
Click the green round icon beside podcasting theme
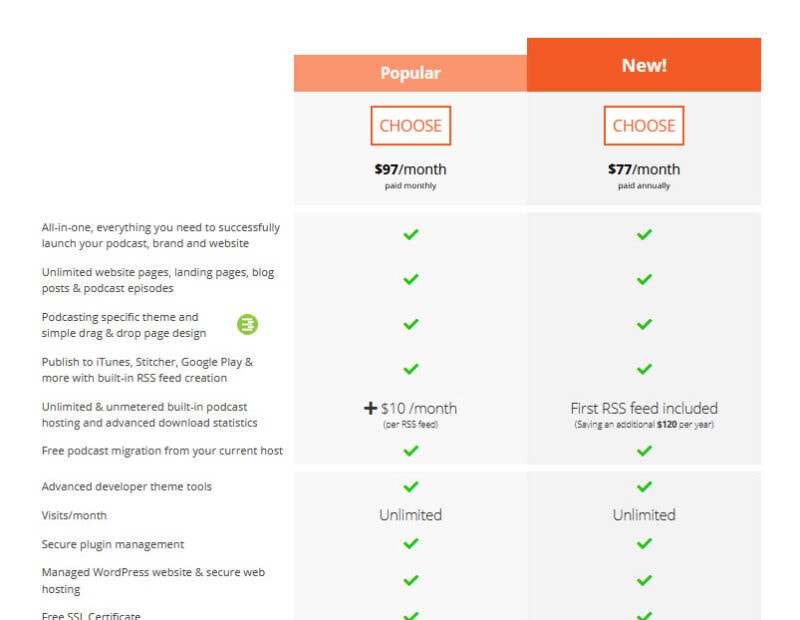(x=247, y=325)
